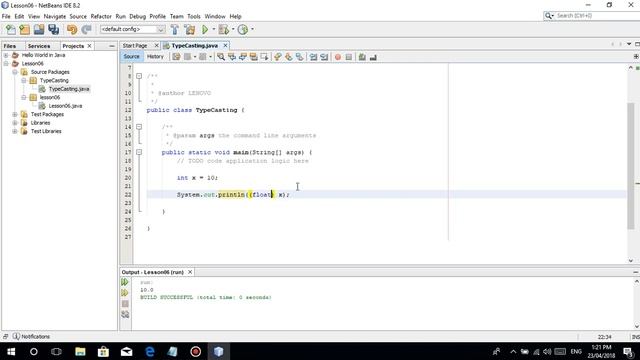640x360 pixels.
Task: Collapse Source Packages node
Action: [x=15, y=72]
